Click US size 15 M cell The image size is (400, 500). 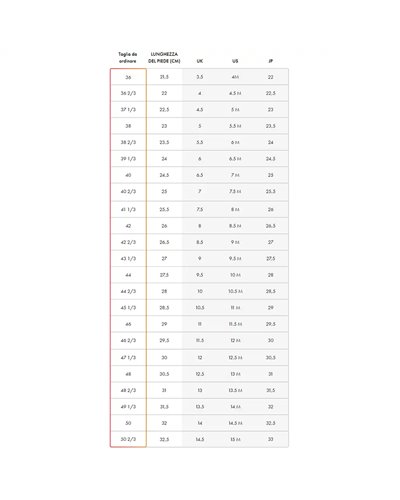coord(235,439)
